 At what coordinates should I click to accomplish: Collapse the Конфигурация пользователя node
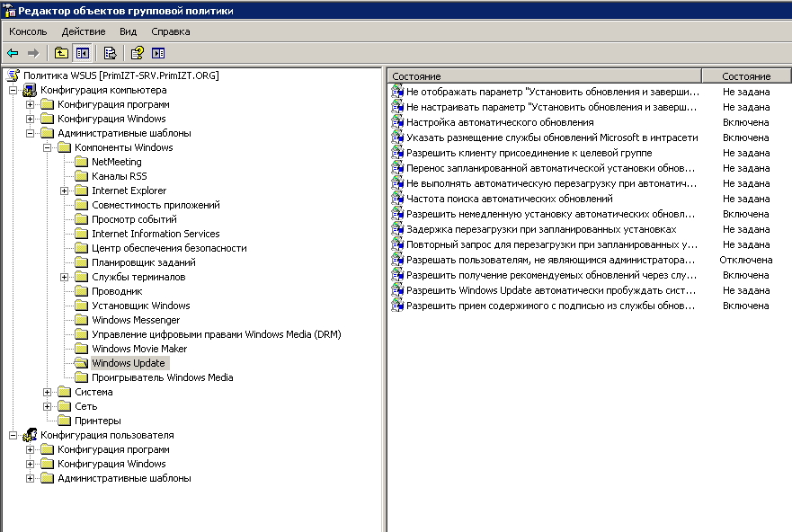(x=13, y=435)
